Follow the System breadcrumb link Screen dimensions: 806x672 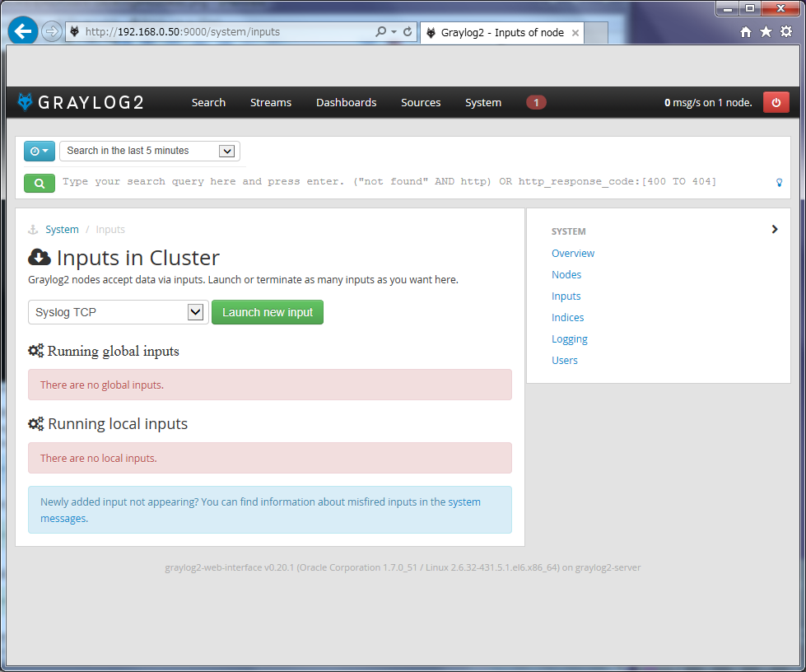tap(63, 229)
